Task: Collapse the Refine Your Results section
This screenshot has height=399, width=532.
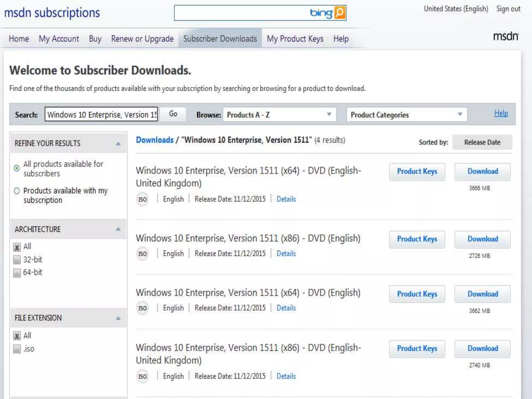Action: click(118, 143)
